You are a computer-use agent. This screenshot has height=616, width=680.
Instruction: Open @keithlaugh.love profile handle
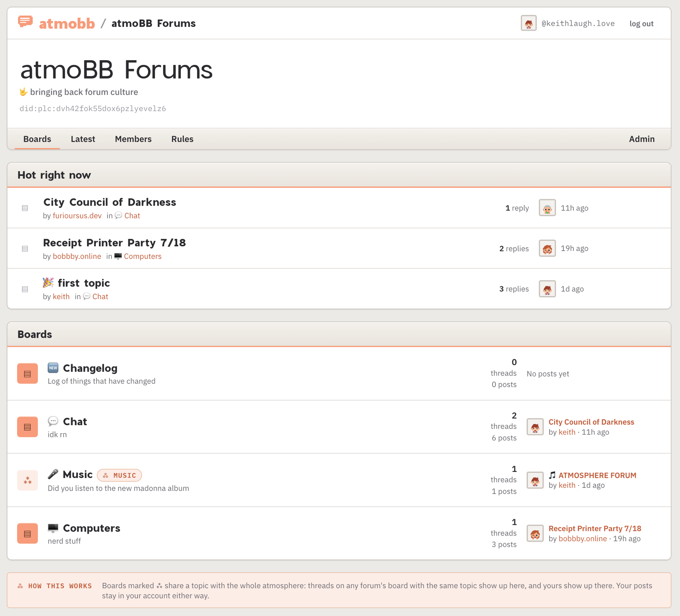578,23
